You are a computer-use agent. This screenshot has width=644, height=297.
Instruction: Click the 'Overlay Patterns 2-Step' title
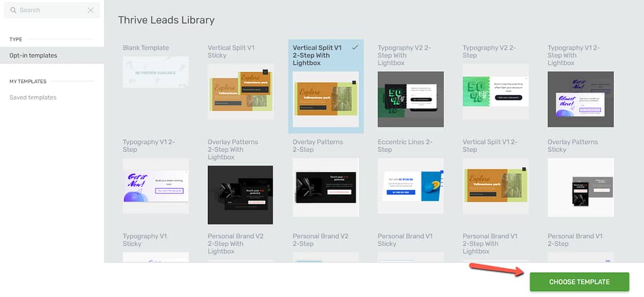(x=318, y=146)
